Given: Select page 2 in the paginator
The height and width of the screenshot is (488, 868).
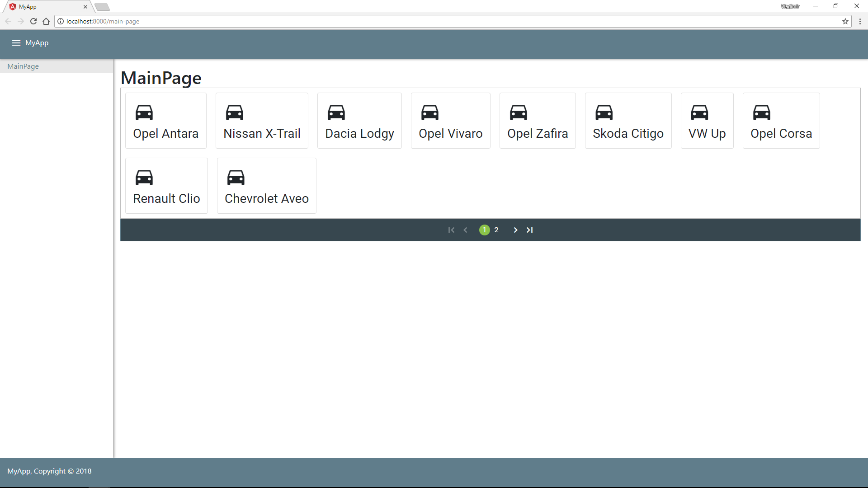Looking at the screenshot, I should pos(496,230).
